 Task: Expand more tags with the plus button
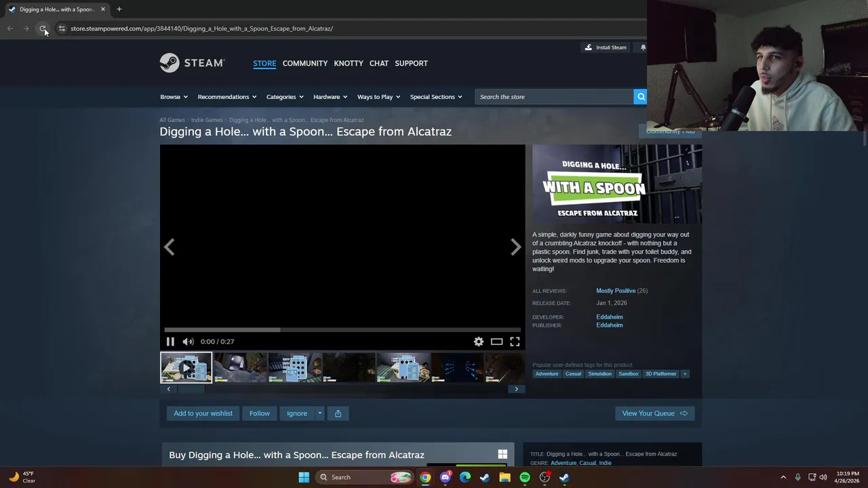pos(684,373)
